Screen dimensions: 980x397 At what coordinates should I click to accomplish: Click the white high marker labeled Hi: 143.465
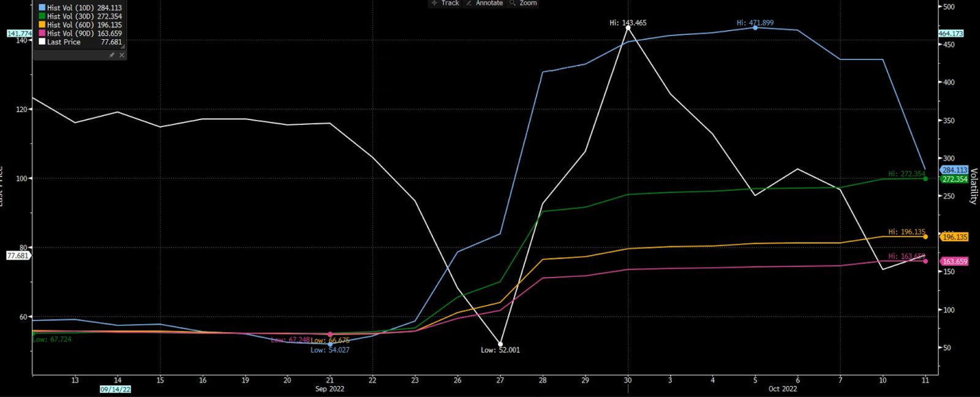point(628,28)
